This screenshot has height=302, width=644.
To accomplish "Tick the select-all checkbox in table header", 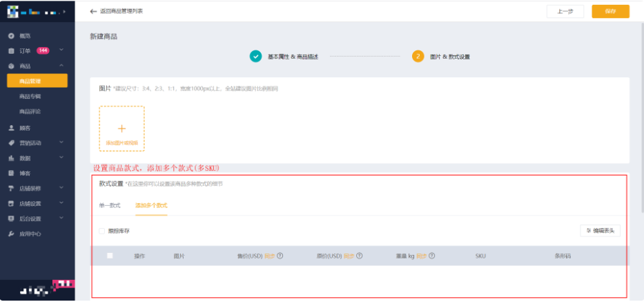I will (x=110, y=256).
